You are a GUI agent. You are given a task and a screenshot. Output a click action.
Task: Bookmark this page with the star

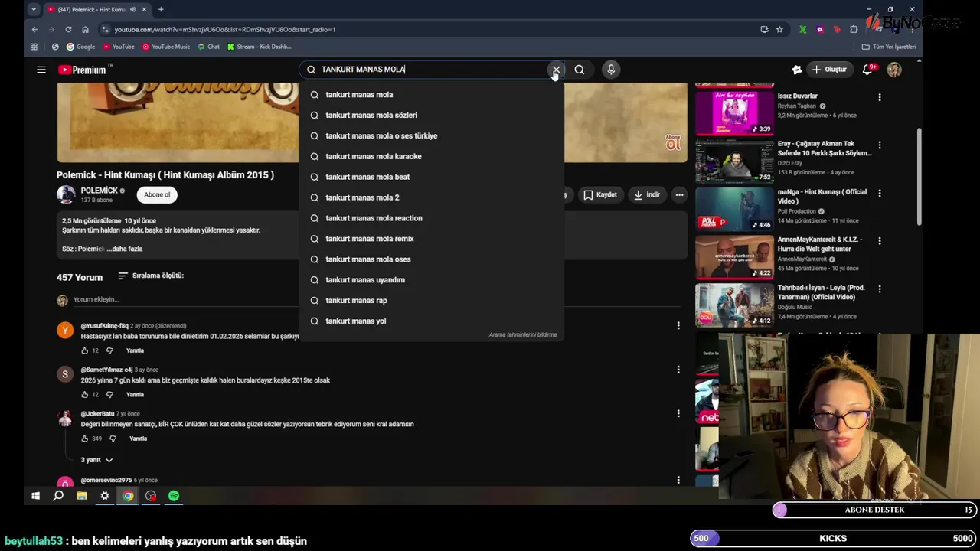(779, 29)
